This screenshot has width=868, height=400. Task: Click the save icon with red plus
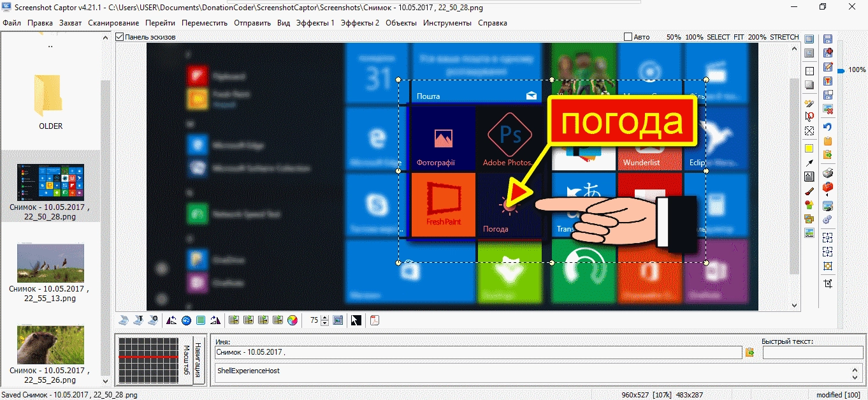click(828, 53)
